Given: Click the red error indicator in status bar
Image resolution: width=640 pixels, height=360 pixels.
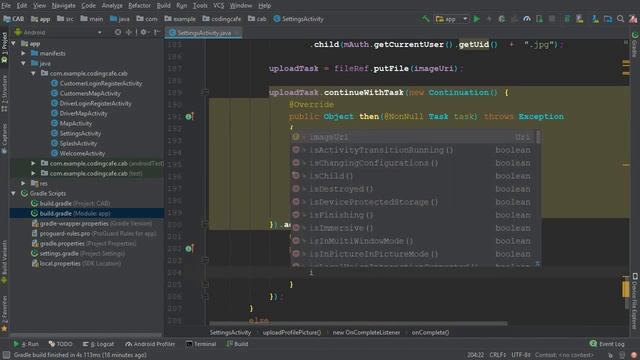Looking at the screenshot, I should 634,355.
